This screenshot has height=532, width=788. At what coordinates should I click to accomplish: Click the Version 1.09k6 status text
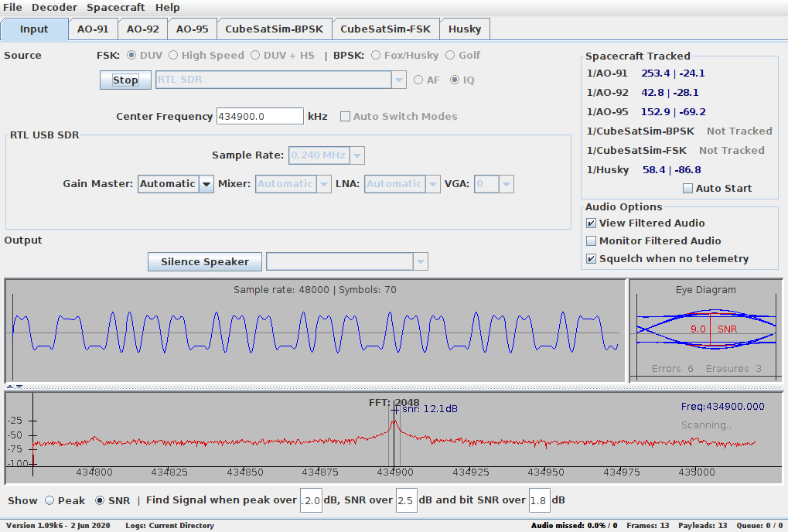(x=58, y=526)
